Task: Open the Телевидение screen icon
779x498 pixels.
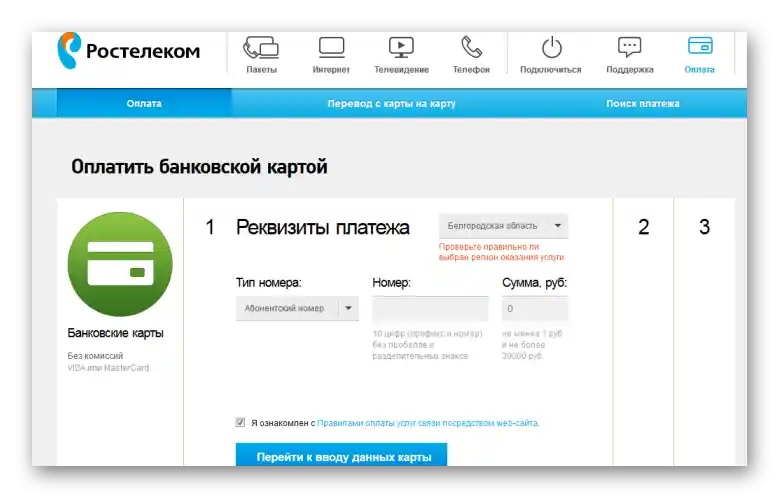Action: pos(401,48)
